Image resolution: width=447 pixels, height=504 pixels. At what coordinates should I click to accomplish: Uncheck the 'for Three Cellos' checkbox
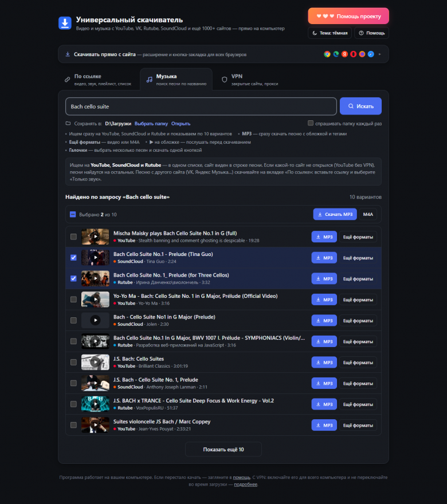[74, 279]
